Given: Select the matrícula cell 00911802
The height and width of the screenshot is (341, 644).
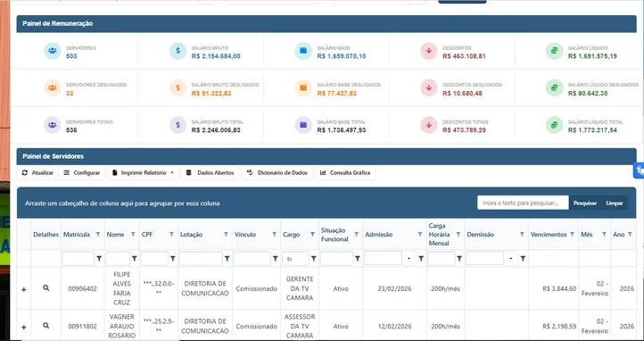Looking at the screenshot, I should click(83, 327).
